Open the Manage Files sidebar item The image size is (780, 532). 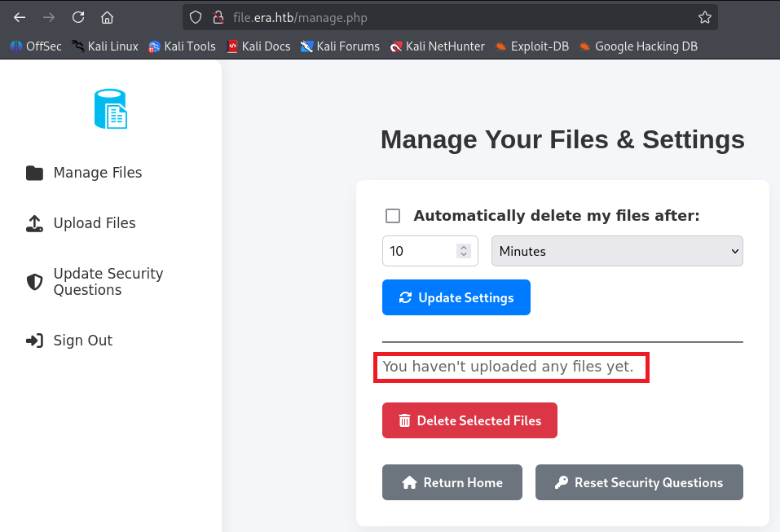click(x=98, y=173)
